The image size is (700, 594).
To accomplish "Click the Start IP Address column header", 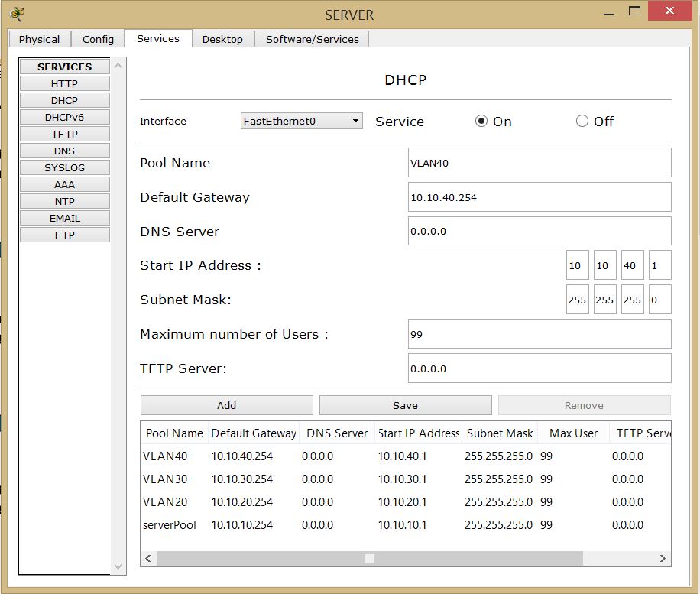I will (418, 433).
